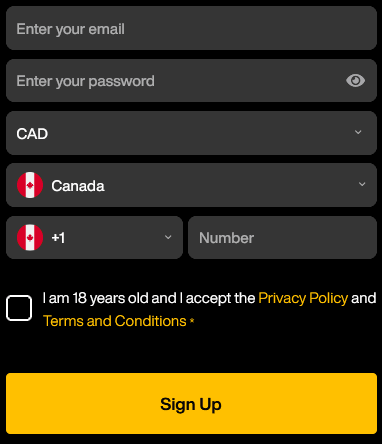Image resolution: width=382 pixels, height=444 pixels.
Task: Show password with the eye icon
Action: click(355, 81)
